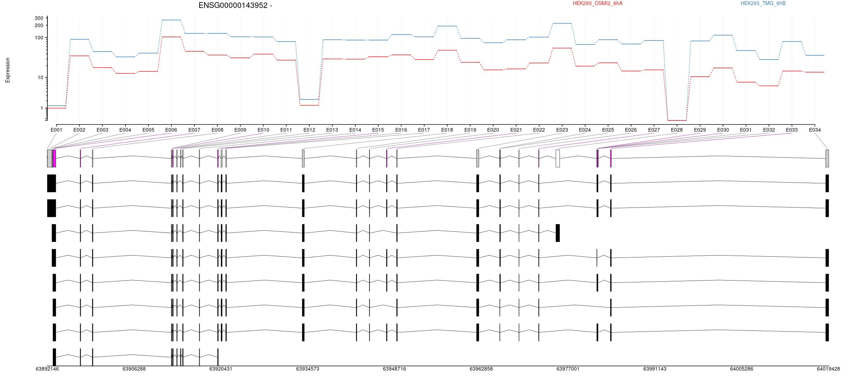The image size is (868, 376).
Task: Click exon label E030
Action: (x=723, y=130)
